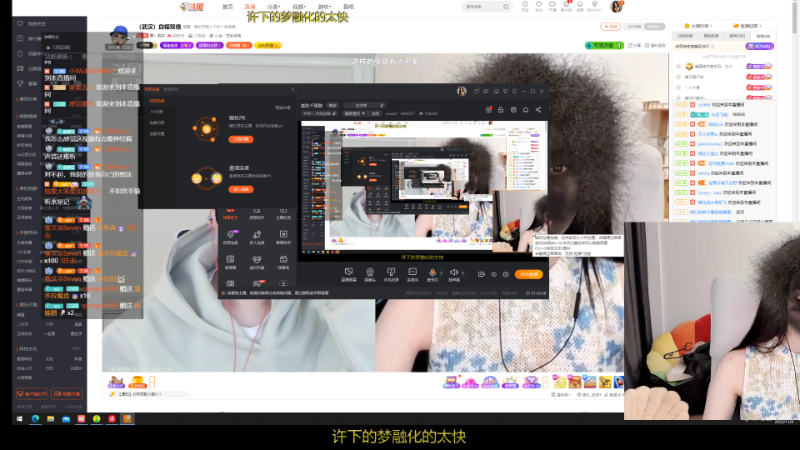Click the pencil to edit the stream title

382,105
